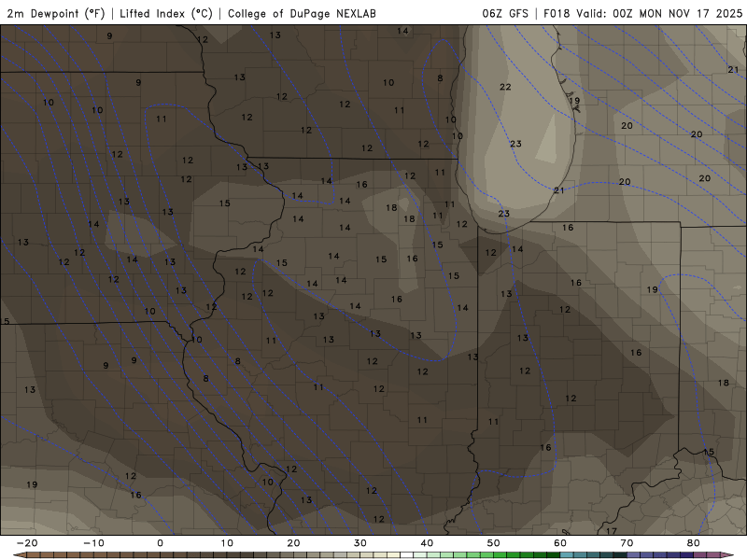This screenshot has width=747, height=560.
Task: Pick the white swatch on the color scale
Action: point(407,555)
